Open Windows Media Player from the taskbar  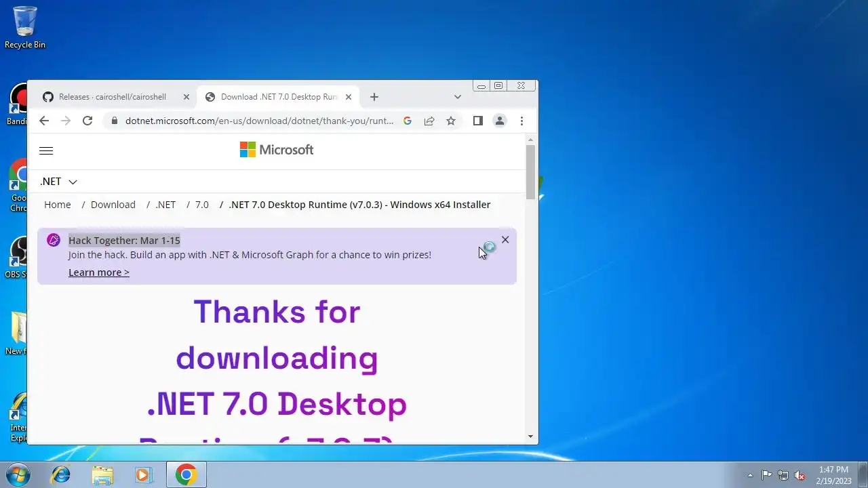tap(143, 475)
